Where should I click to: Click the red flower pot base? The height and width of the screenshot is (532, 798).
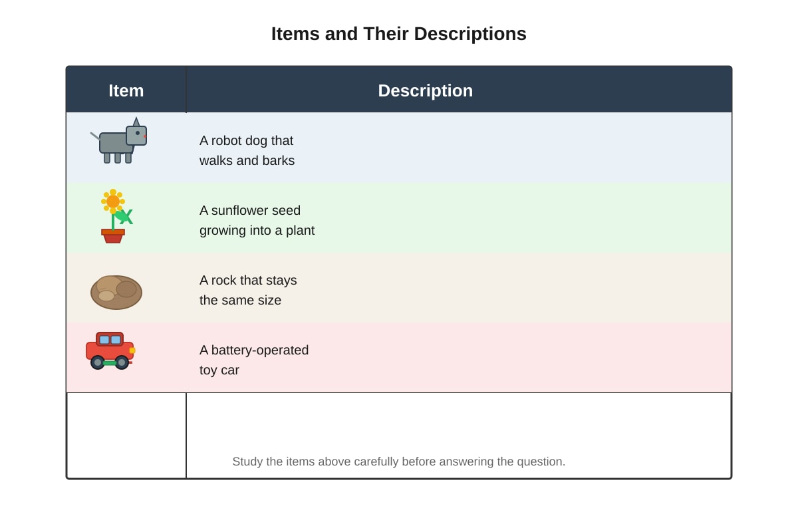click(113, 236)
